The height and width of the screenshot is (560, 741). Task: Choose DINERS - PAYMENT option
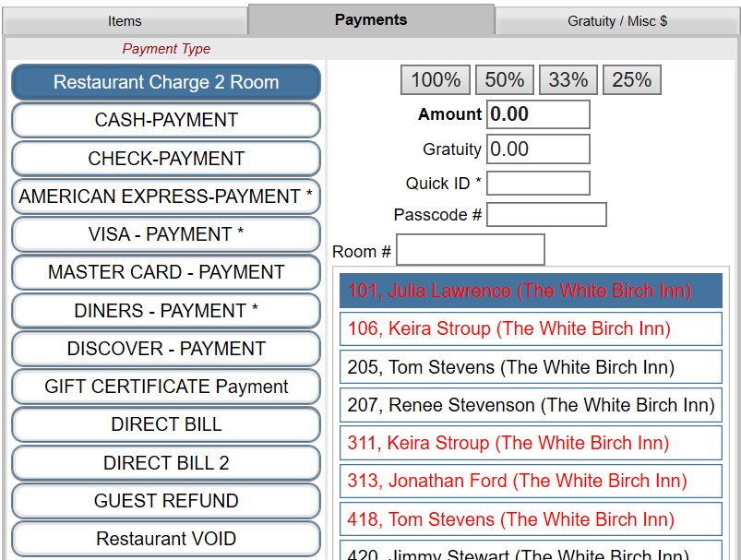click(165, 310)
